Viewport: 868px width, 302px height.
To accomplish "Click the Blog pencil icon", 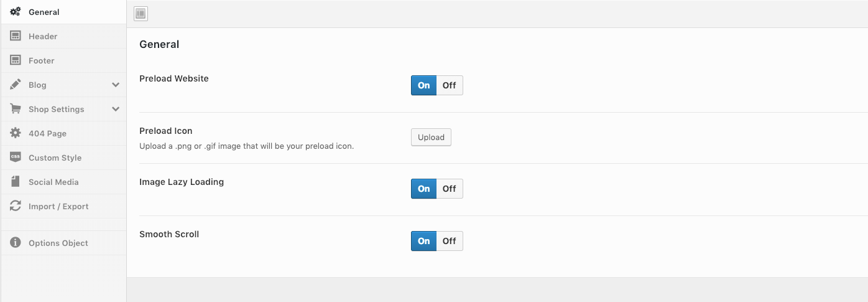I will pos(16,85).
